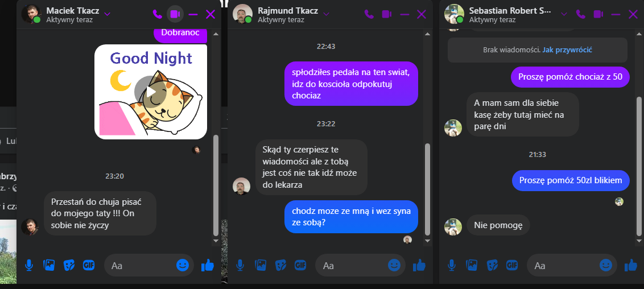
Task: Start video call with Maciek Tkacz
Action: 175,14
